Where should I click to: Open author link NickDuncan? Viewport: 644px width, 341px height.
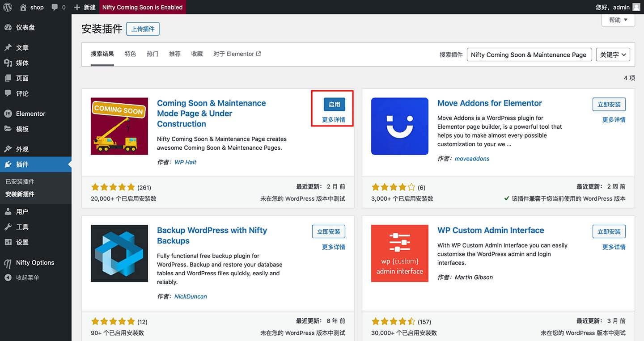tap(191, 296)
